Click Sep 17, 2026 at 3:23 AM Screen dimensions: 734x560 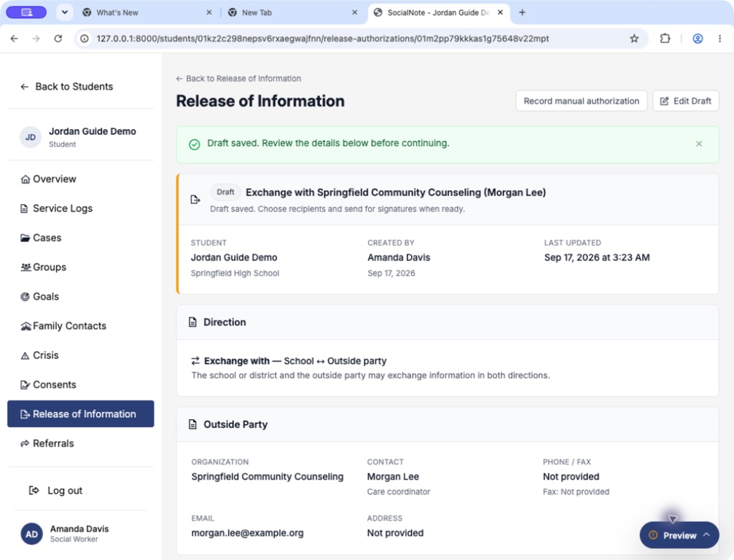[597, 257]
